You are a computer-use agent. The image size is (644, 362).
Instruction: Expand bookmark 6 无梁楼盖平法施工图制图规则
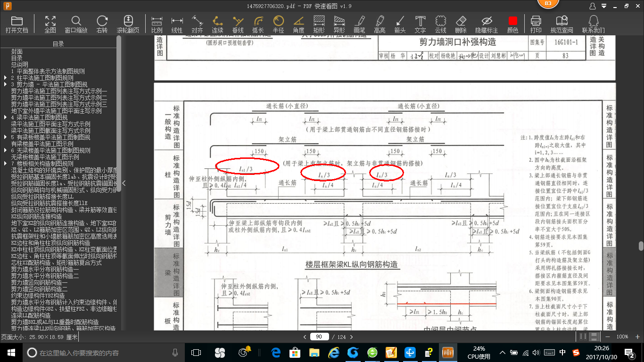pyautogui.click(x=6, y=150)
